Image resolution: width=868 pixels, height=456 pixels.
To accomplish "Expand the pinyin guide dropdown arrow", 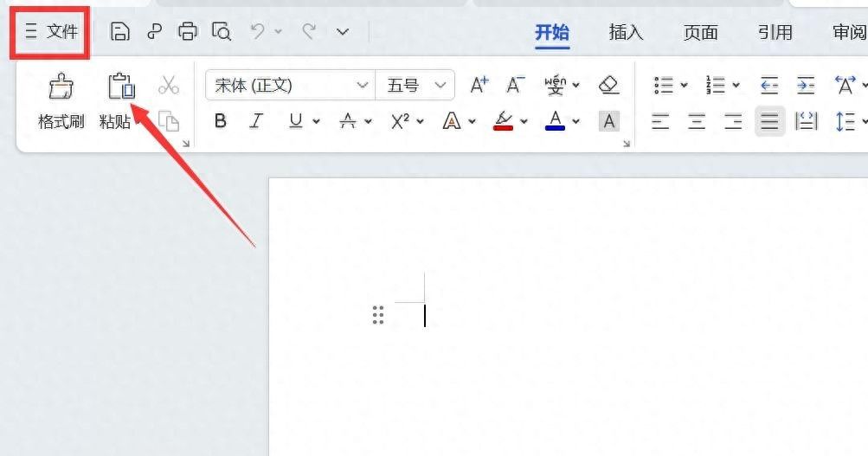I will pos(575,85).
